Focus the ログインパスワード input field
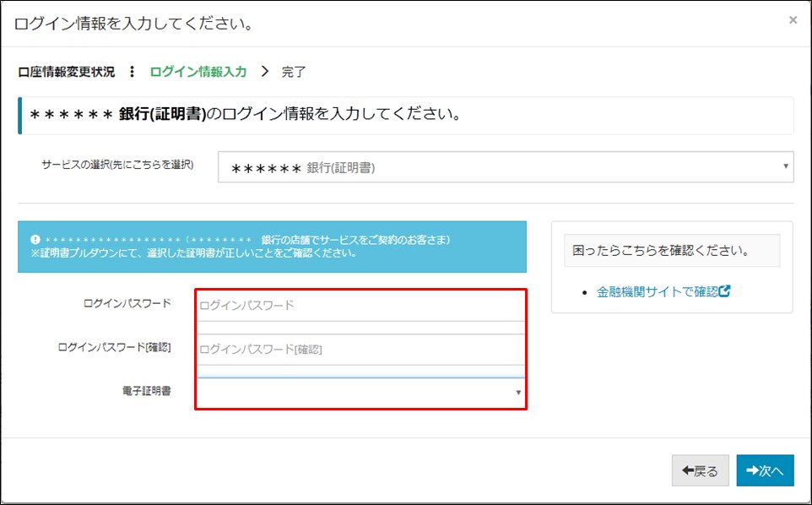 [360, 306]
